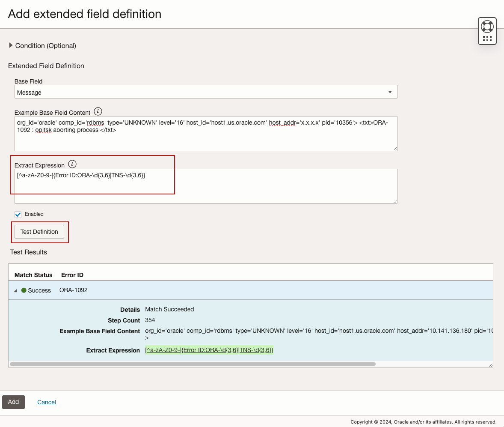Click the Add button
Viewport: 504px width, 427px height.
click(x=13, y=402)
